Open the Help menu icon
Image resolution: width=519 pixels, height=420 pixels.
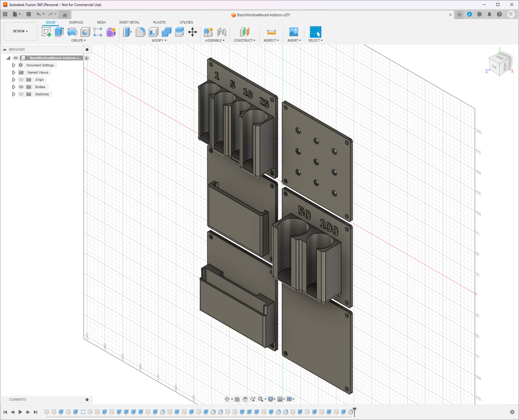[x=500, y=14]
